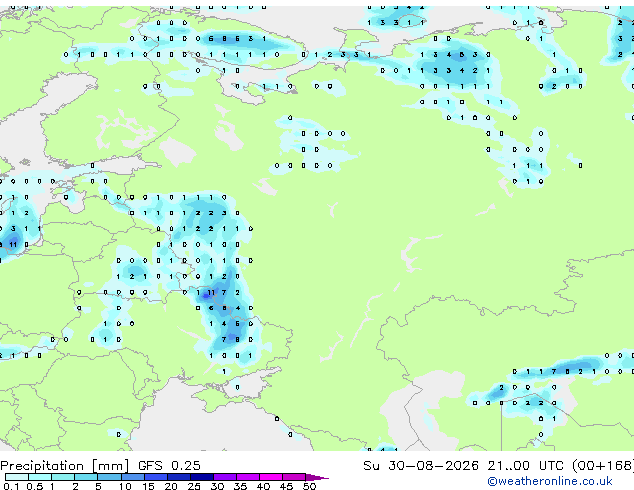
Task: Click the 45–50 mm legend swatch
Action: (294, 477)
